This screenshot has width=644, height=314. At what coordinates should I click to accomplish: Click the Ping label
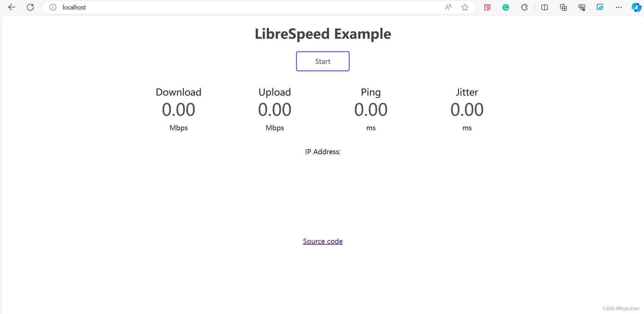[371, 92]
